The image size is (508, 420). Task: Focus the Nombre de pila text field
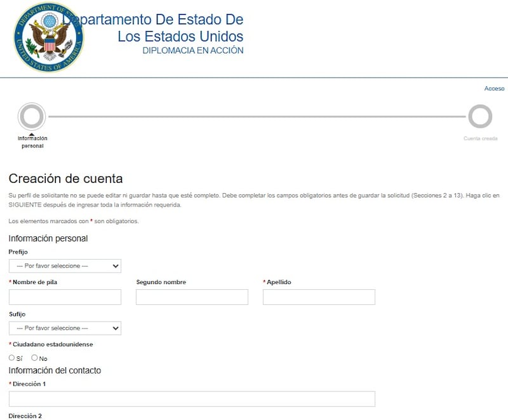[65, 297]
